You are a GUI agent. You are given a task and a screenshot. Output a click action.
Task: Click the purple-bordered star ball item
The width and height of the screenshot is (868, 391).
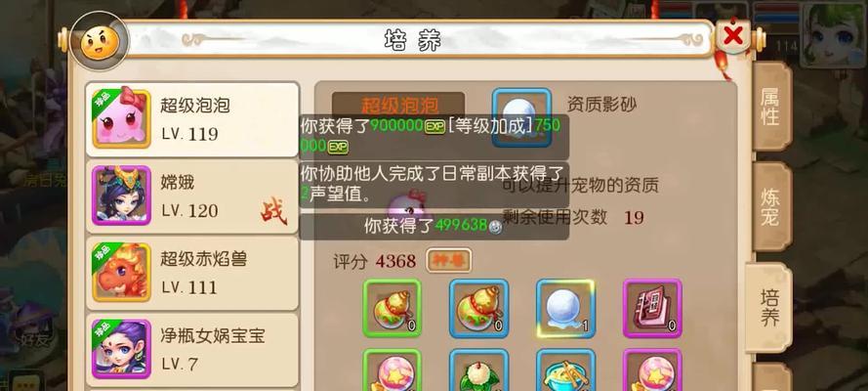[x=652, y=369]
